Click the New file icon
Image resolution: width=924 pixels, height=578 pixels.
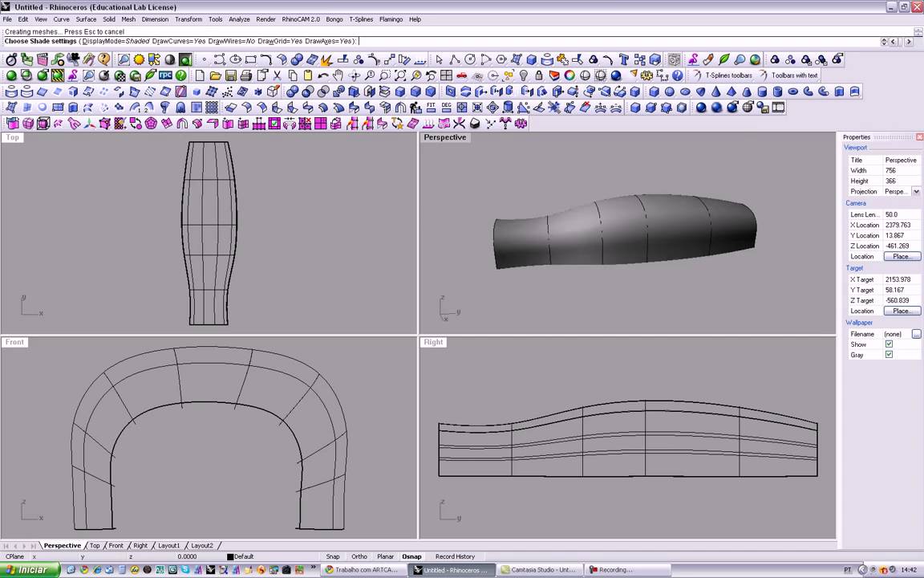(x=200, y=75)
